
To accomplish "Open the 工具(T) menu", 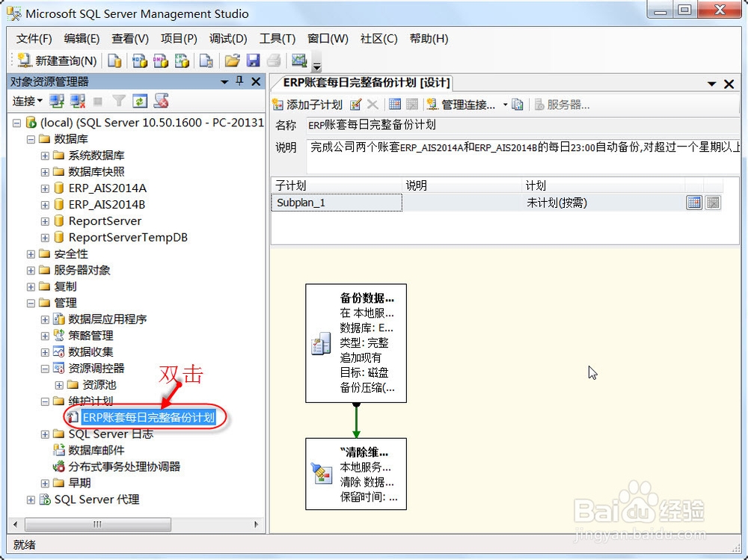I will [x=278, y=39].
